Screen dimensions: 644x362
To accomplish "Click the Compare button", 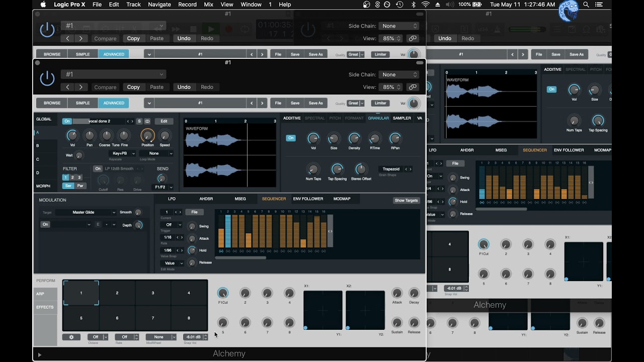I will point(105,87).
